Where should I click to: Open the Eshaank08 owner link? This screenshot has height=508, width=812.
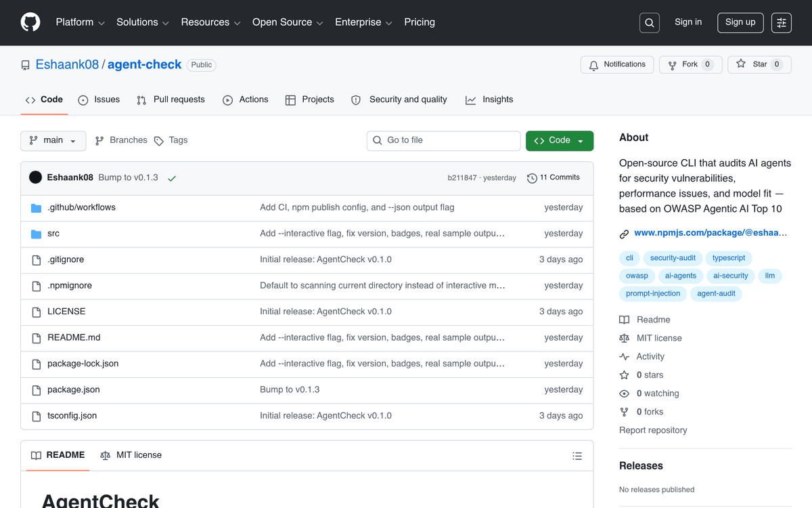(67, 65)
